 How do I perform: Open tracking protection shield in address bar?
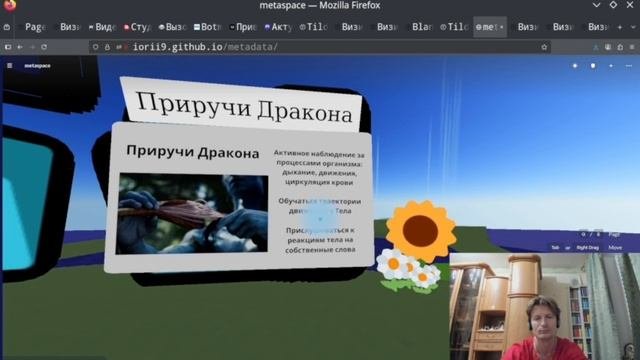click(95, 47)
